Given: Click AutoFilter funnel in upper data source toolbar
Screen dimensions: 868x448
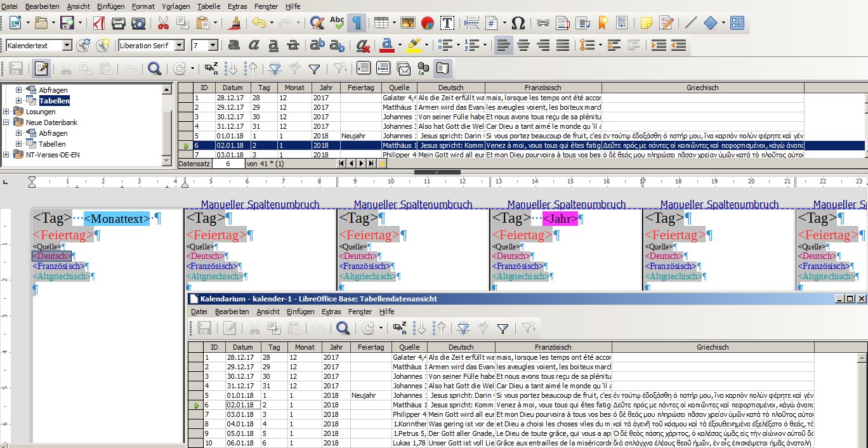Looking at the screenshot, I should pyautogui.click(x=275, y=68).
